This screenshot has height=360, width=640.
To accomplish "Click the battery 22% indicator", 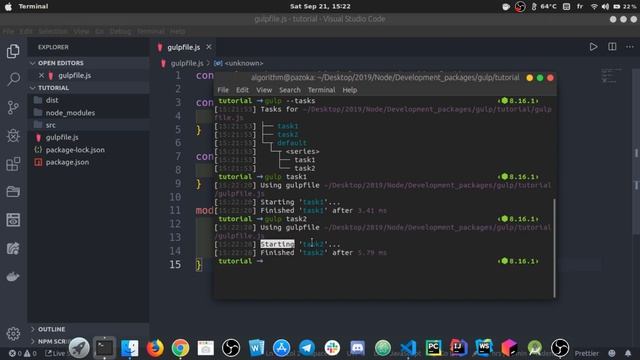I will [x=625, y=7].
